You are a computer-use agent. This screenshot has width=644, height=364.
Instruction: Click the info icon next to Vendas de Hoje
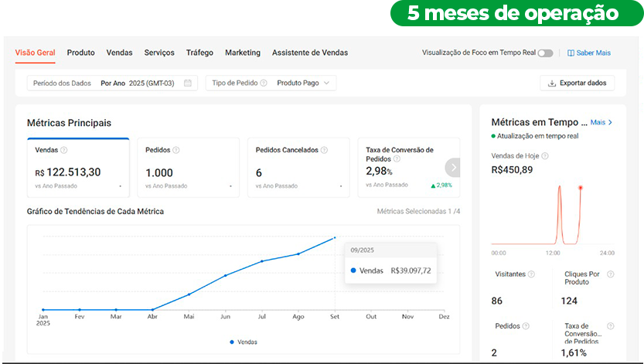click(x=545, y=156)
